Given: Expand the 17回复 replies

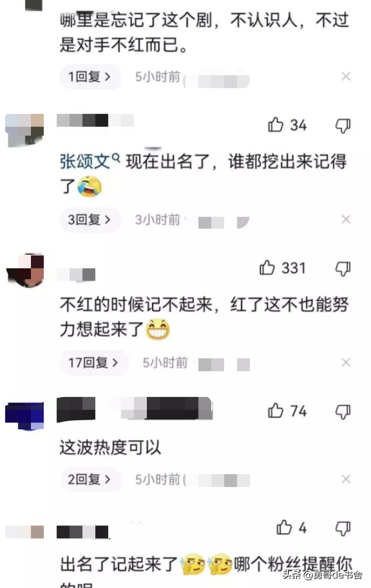Looking at the screenshot, I should (x=94, y=363).
